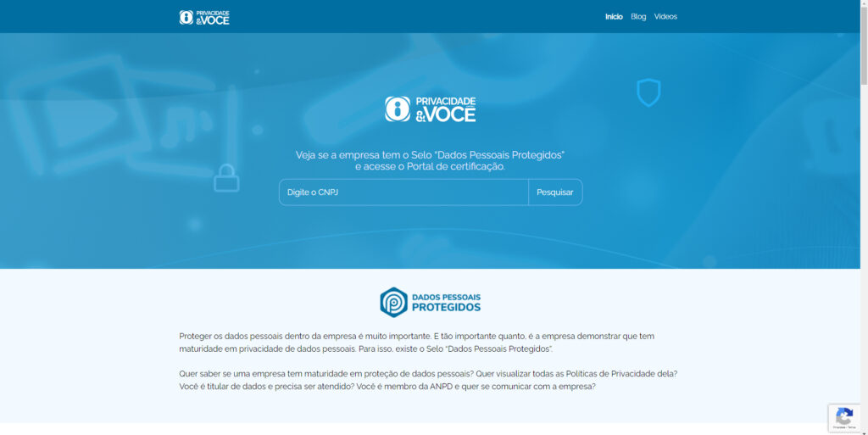The height and width of the screenshot is (435, 868).
Task: Open the Blog menu item
Action: click(638, 17)
